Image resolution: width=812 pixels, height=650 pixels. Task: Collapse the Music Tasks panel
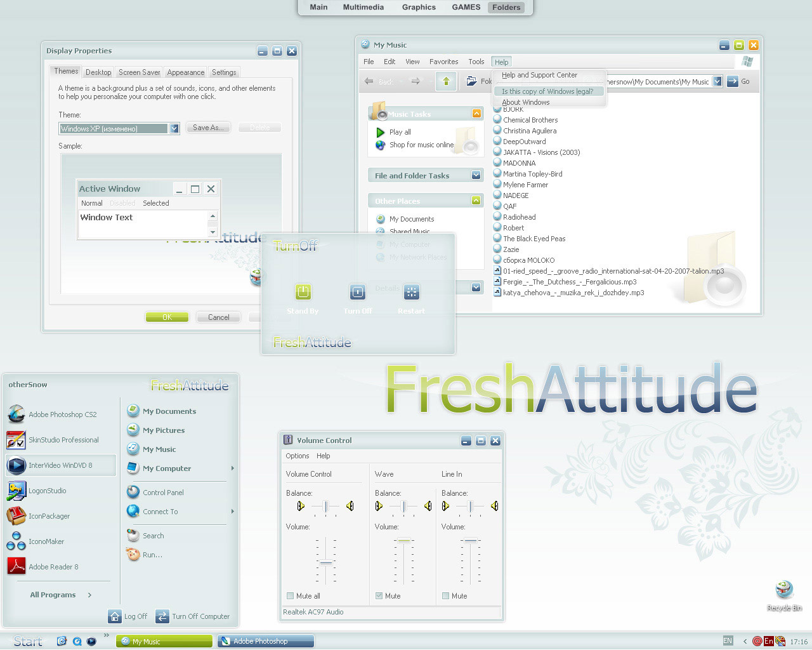point(476,114)
